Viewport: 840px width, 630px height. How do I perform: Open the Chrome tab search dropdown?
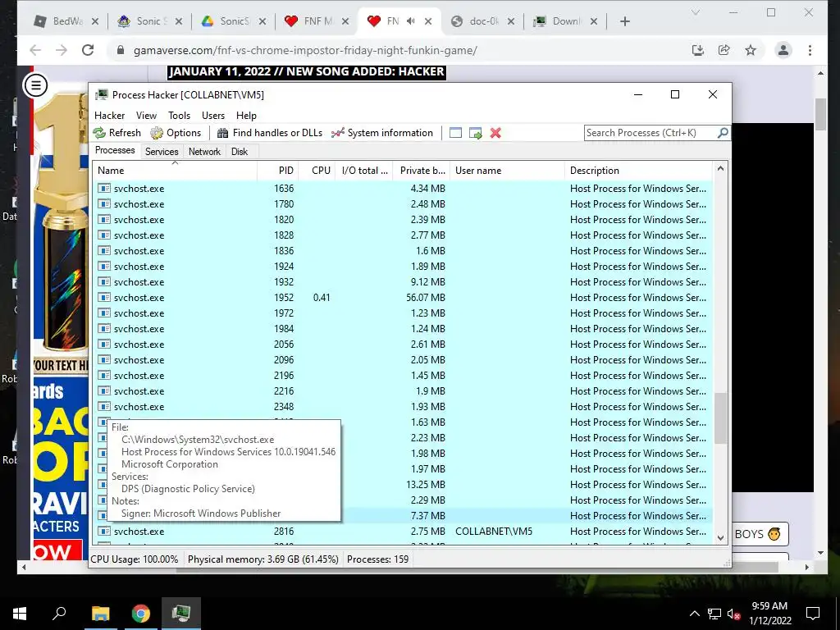tap(696, 12)
